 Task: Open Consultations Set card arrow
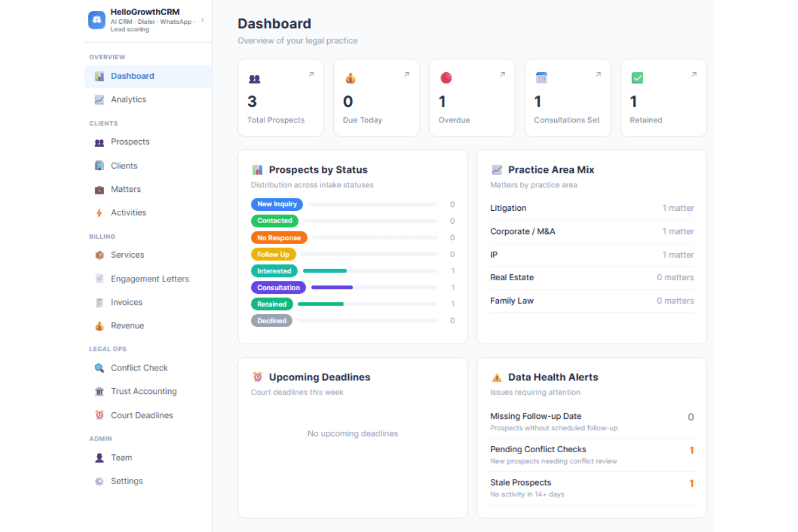(x=598, y=74)
